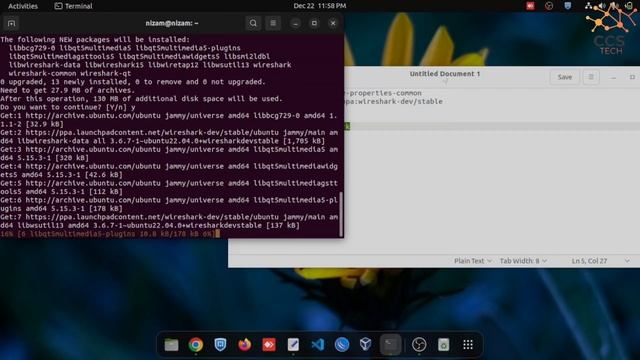Click 'Need to get 27.9 MB of archives.' line

pyautogui.click(x=67, y=90)
